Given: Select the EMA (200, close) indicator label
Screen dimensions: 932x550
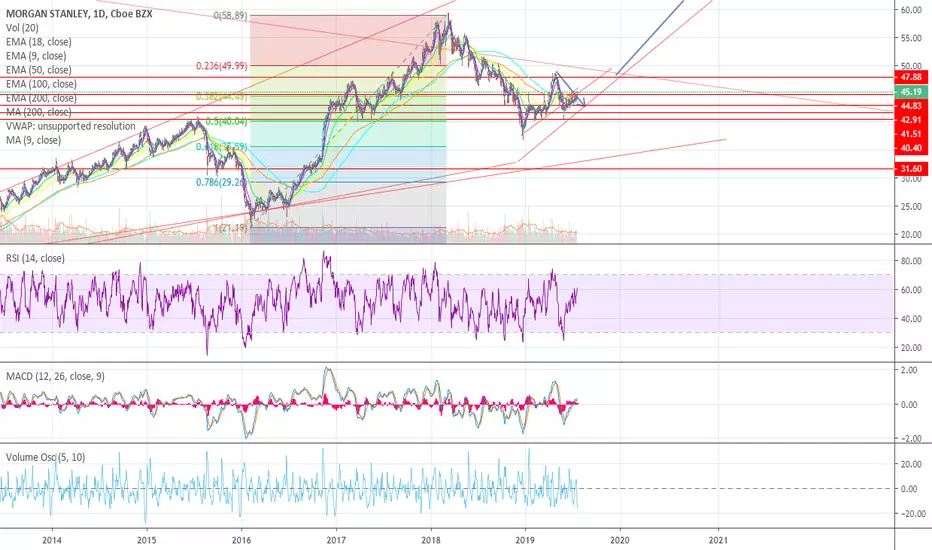Looking at the screenshot, I should (x=42, y=98).
